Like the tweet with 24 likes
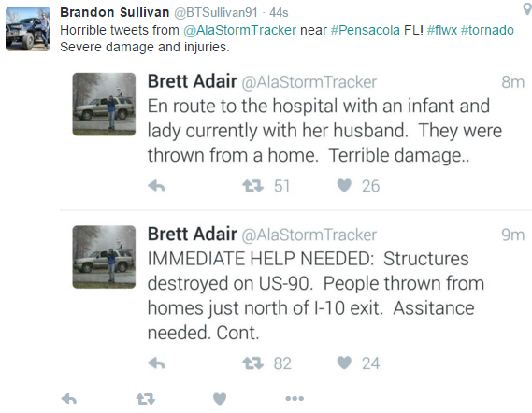Viewport: 532px width, 413px height. pyautogui.click(x=344, y=363)
